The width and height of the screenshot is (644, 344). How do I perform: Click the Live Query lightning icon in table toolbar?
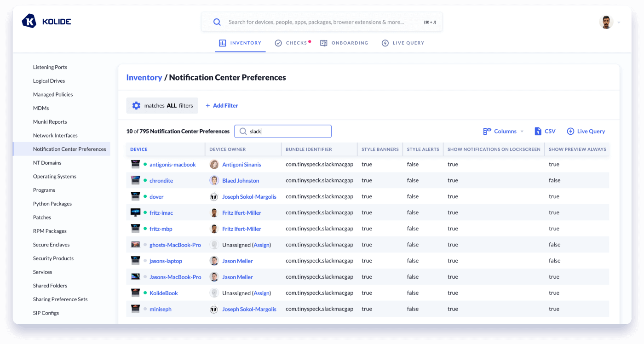click(570, 132)
